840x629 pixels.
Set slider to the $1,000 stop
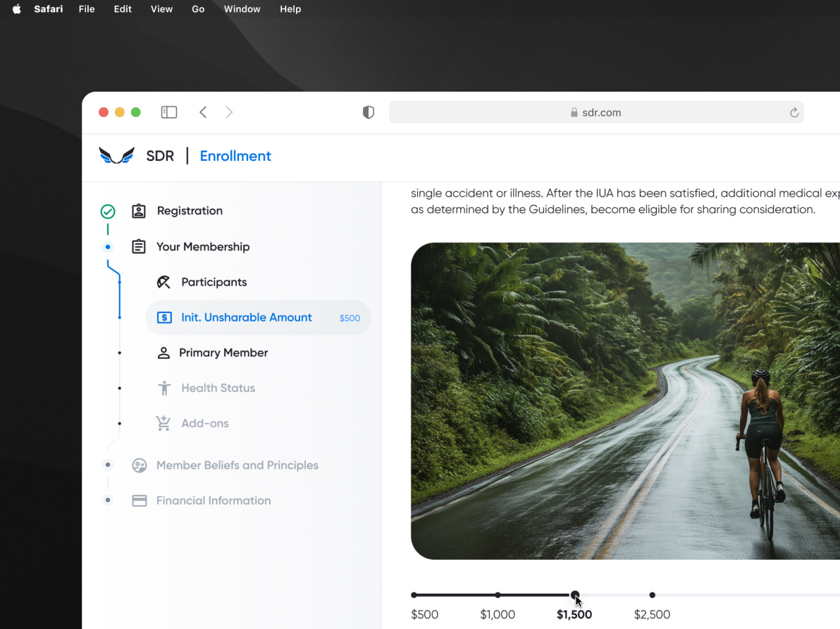(x=498, y=595)
